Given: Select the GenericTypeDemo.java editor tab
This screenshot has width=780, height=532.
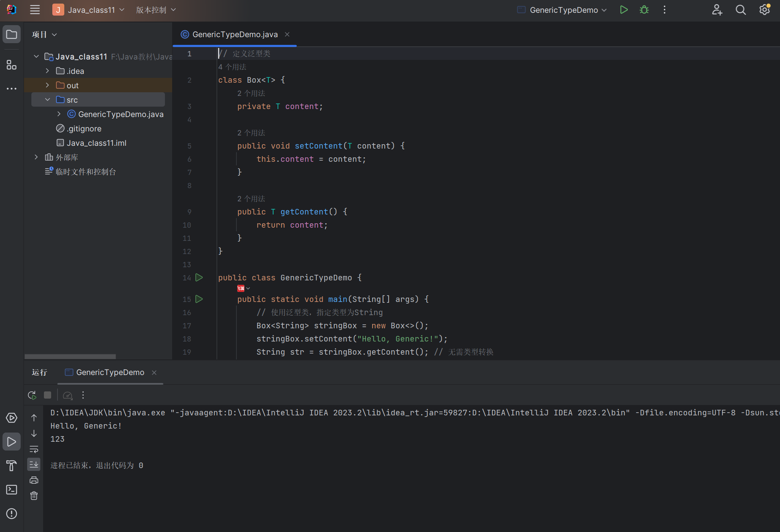Looking at the screenshot, I should [235, 34].
